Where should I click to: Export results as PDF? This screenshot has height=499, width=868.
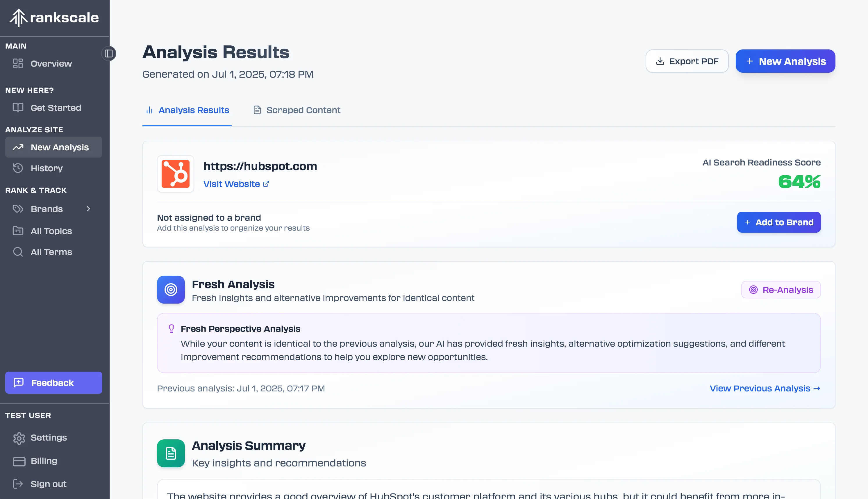point(687,61)
